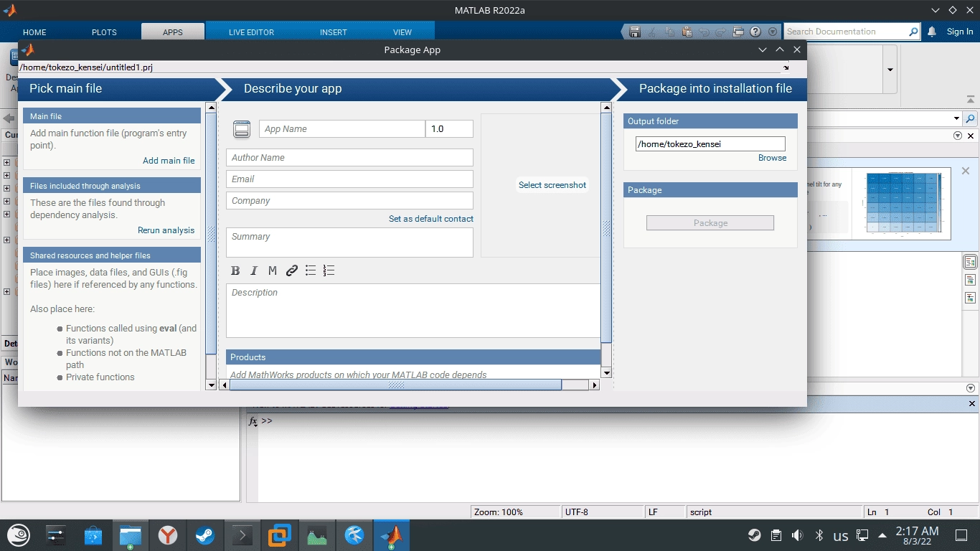
Task: Click the Save icon in MATLAB toolbar
Action: [634, 32]
